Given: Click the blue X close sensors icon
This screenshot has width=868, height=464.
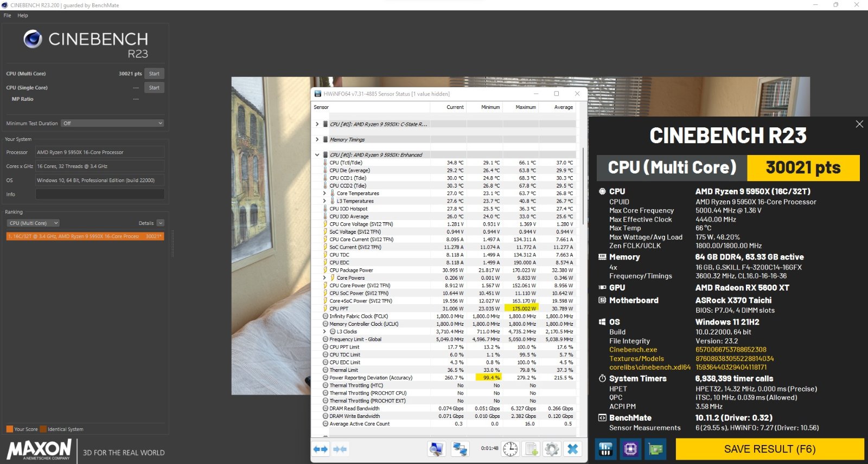Looking at the screenshot, I should [x=573, y=449].
